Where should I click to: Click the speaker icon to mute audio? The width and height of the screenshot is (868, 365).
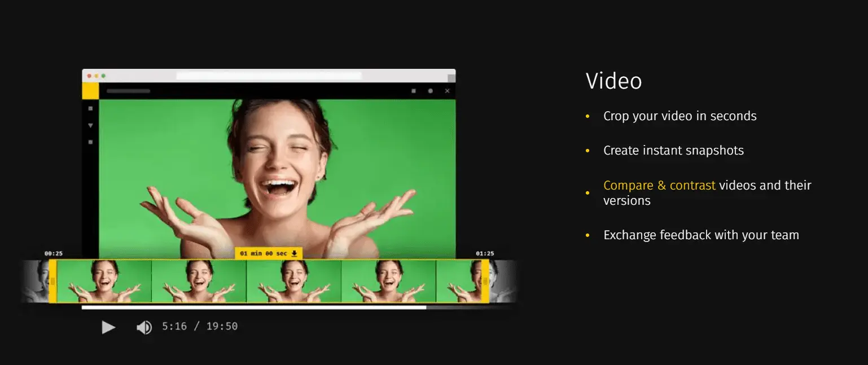click(144, 327)
